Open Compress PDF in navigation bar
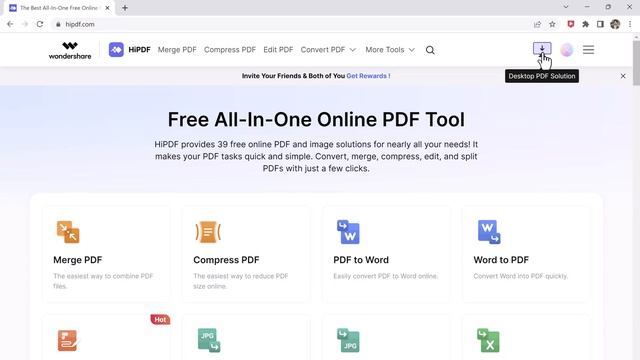 coord(230,50)
